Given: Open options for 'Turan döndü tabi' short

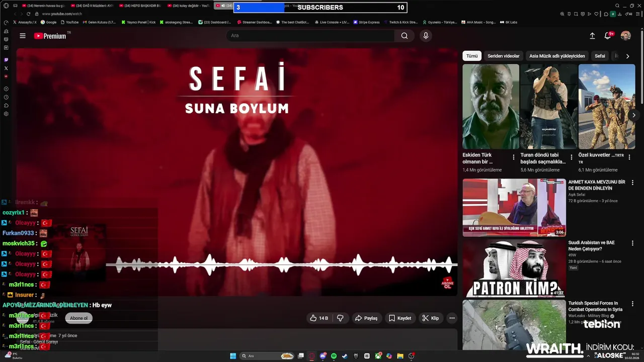Looking at the screenshot, I should tap(571, 157).
